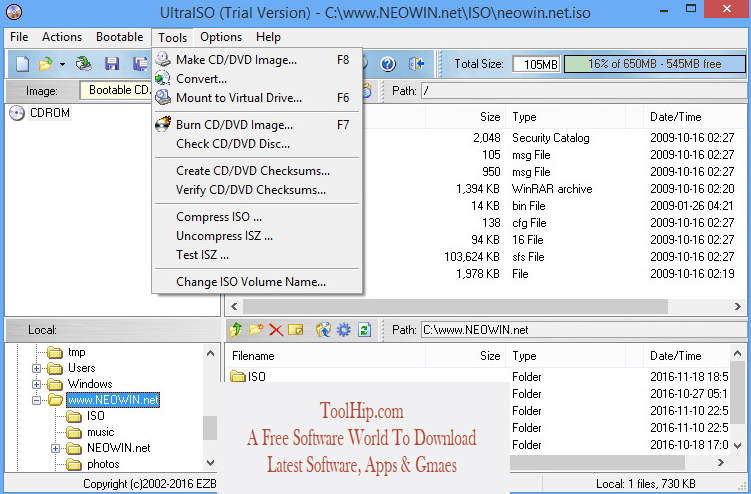Click local Path field C:\www.NEOWIN.net

(x=583, y=330)
